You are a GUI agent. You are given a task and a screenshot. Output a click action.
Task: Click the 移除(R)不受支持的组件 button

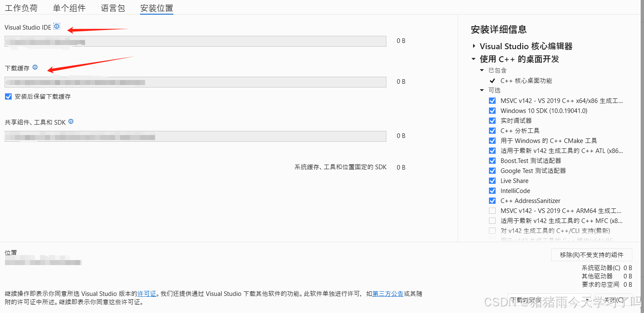[x=591, y=255]
